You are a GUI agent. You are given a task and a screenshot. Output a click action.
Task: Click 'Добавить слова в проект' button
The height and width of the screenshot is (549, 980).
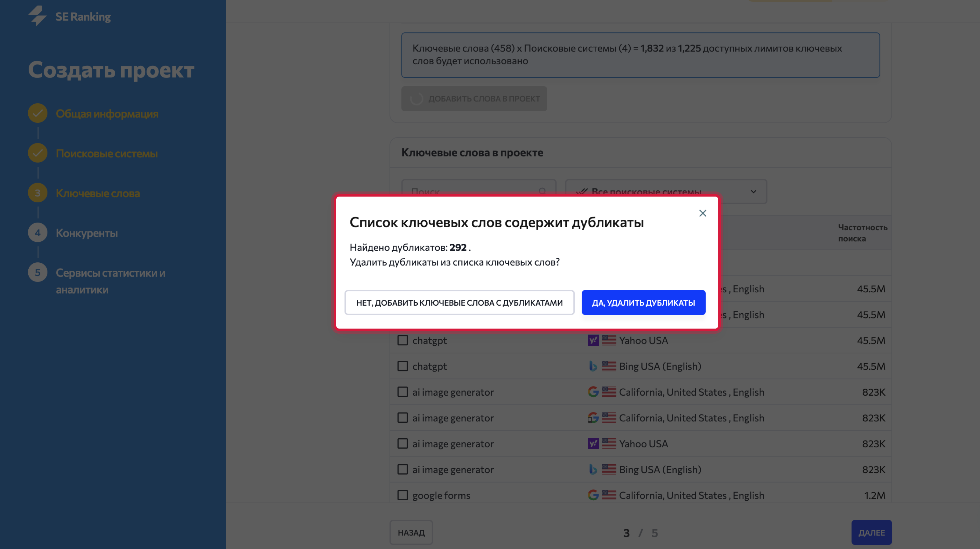(x=474, y=99)
